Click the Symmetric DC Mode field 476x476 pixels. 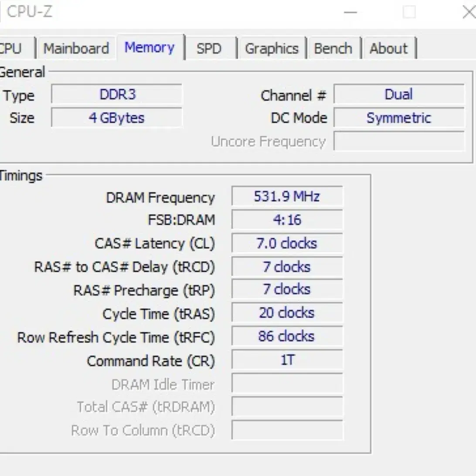[x=399, y=118]
